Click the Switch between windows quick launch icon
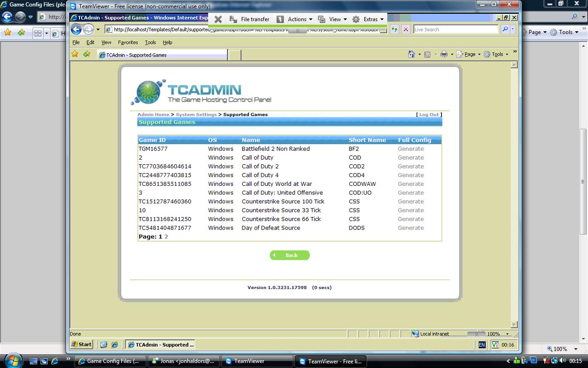The image size is (588, 368). pyautogui.click(x=44, y=361)
